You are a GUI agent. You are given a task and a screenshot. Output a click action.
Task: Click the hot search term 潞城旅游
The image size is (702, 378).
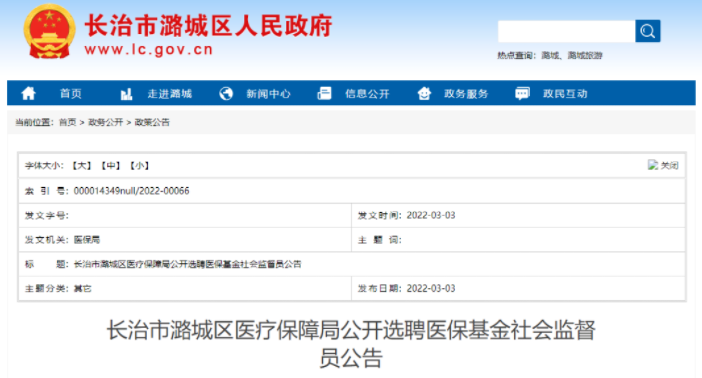585,56
